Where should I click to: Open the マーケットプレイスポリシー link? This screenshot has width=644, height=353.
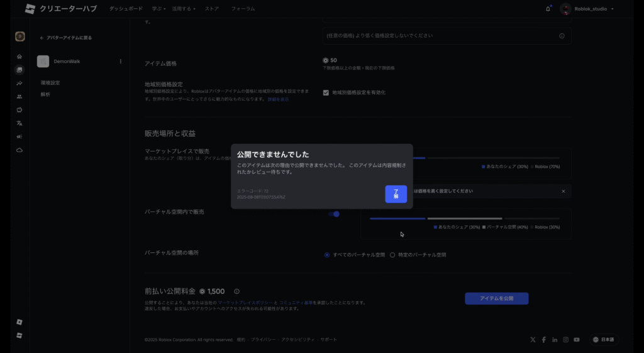click(245, 303)
